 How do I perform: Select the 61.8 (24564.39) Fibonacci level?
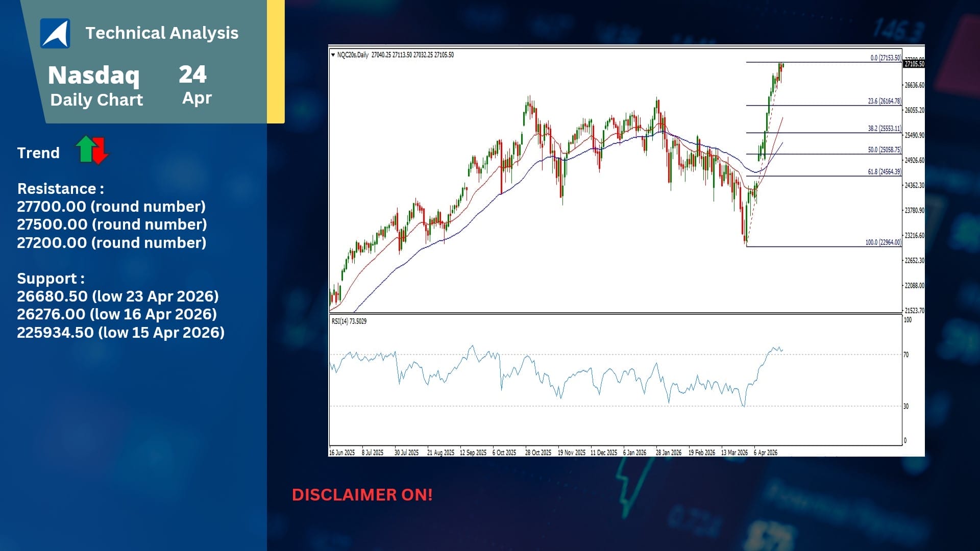(884, 172)
